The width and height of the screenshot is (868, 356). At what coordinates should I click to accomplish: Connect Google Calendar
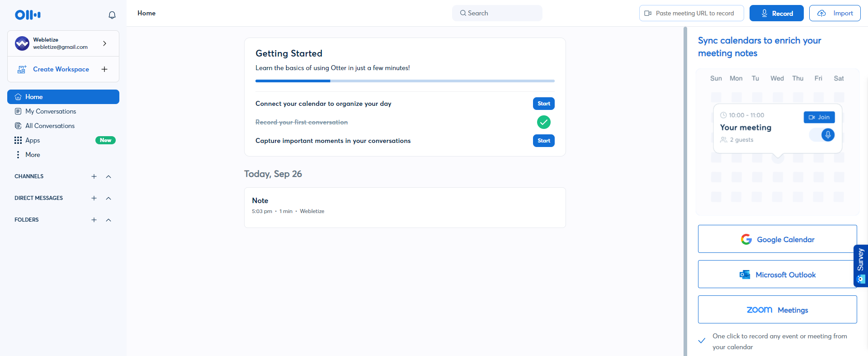coord(778,239)
